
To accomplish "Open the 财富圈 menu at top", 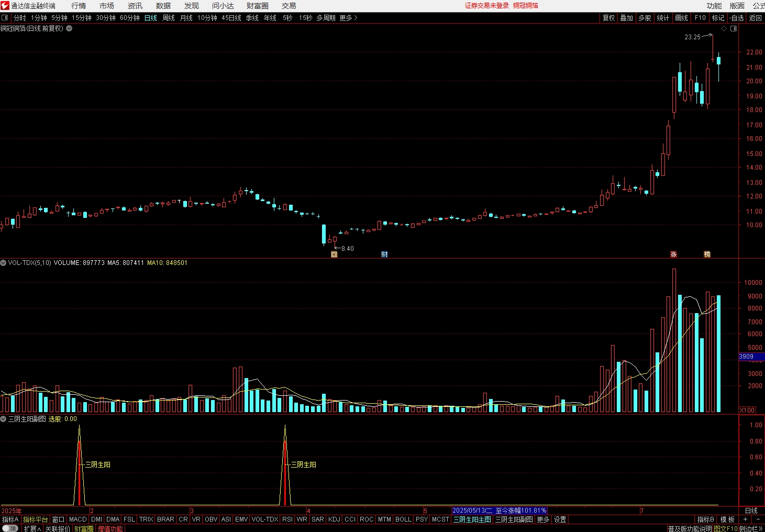I will coord(258,6).
